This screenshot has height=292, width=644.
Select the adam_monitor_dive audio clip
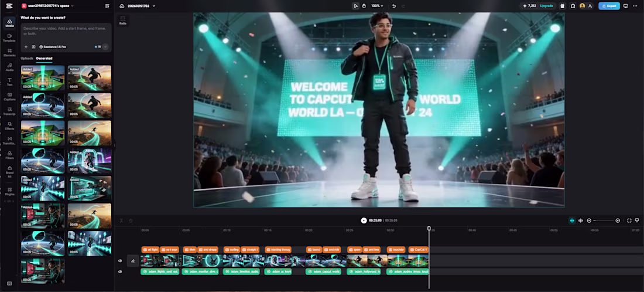[x=200, y=271]
